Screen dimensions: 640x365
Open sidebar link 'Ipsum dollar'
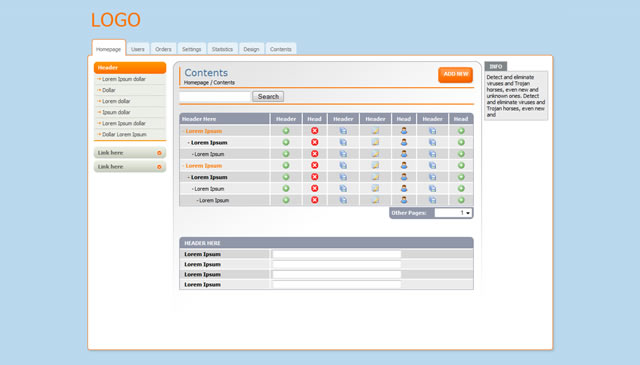[116, 112]
